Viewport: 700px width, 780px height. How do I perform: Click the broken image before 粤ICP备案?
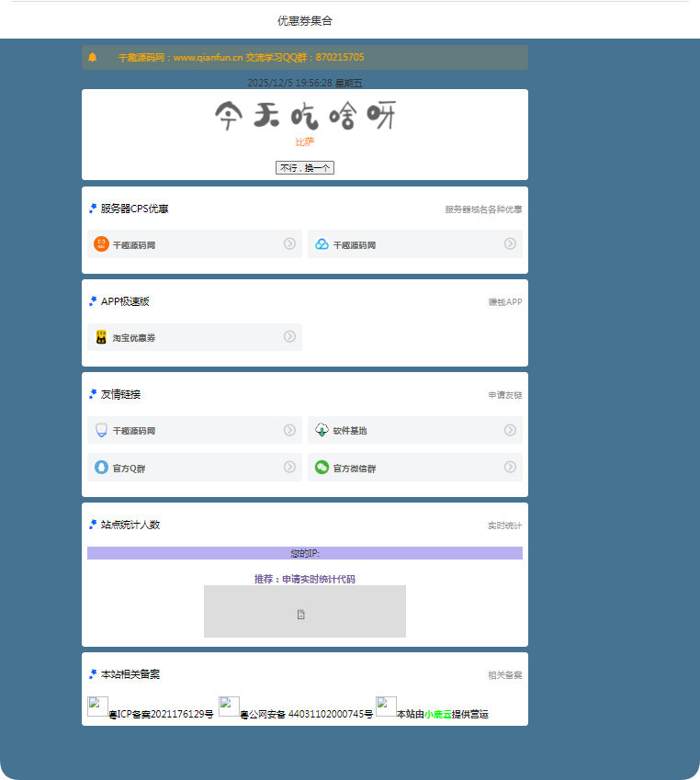point(97,707)
